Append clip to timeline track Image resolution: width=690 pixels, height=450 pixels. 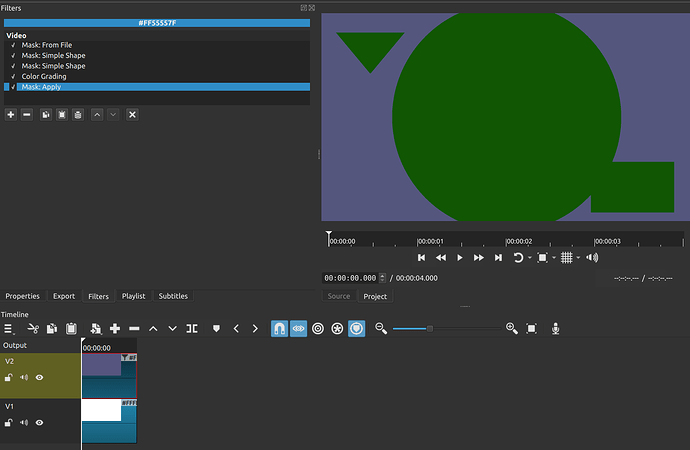point(115,329)
